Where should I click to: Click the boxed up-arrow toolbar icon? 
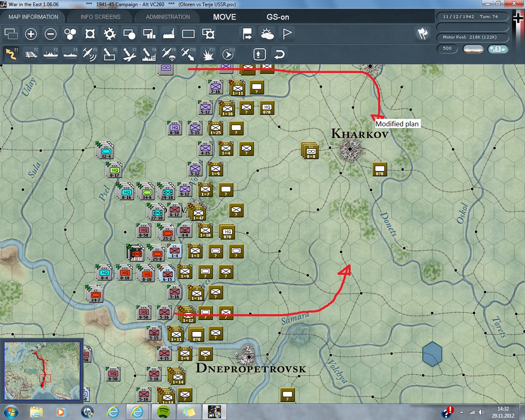coord(260,54)
